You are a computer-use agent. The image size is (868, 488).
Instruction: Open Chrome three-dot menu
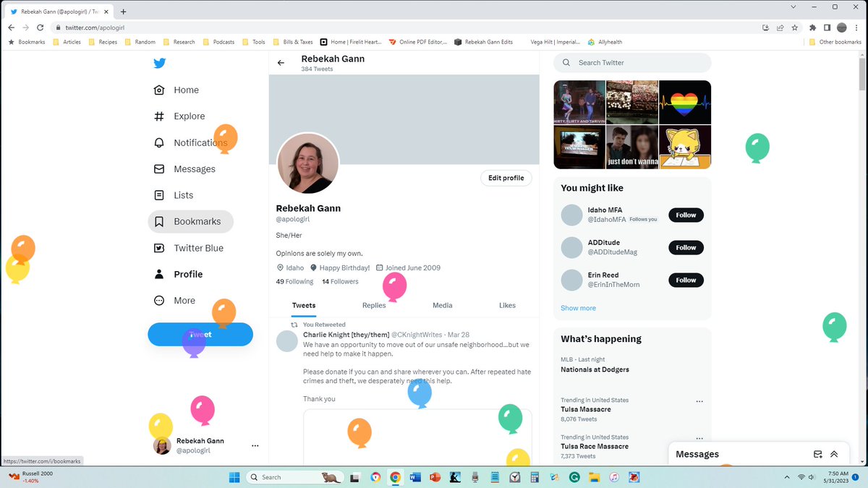pyautogui.click(x=856, y=27)
